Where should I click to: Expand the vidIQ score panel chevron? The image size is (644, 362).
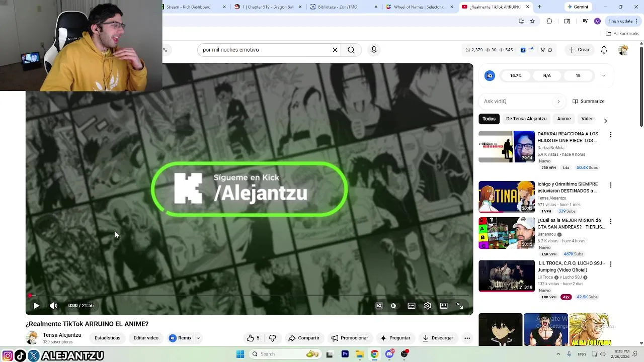tap(604, 75)
